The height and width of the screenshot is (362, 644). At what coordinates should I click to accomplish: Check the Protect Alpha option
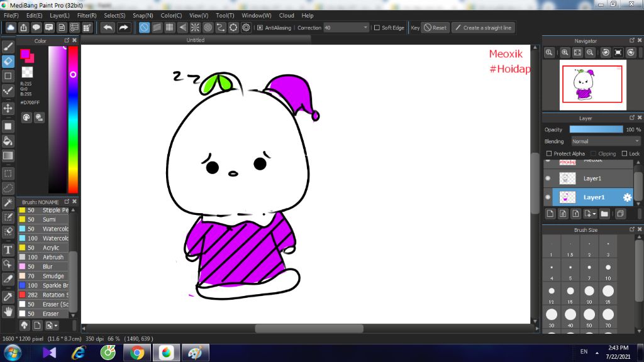click(x=549, y=153)
